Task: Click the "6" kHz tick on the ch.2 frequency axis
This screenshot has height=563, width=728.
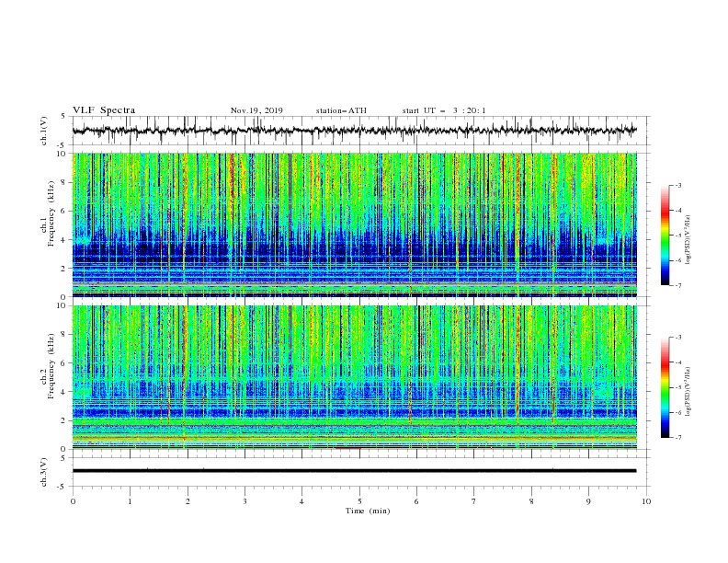Action: [63, 363]
